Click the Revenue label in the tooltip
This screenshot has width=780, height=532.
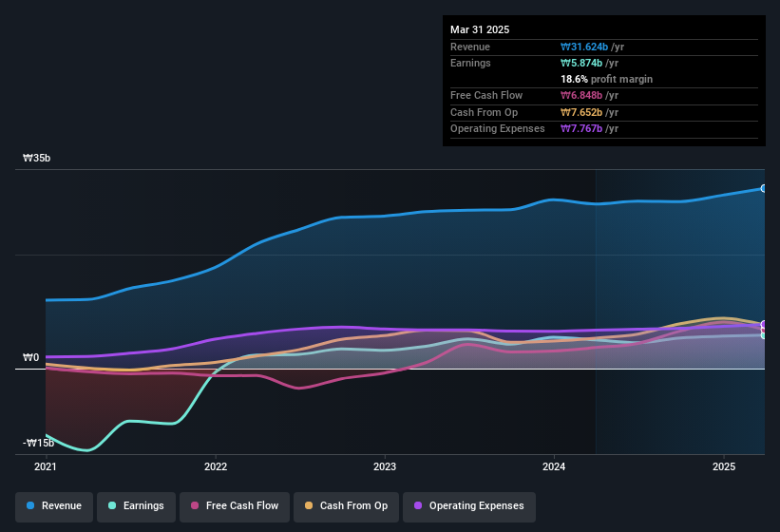pos(470,47)
